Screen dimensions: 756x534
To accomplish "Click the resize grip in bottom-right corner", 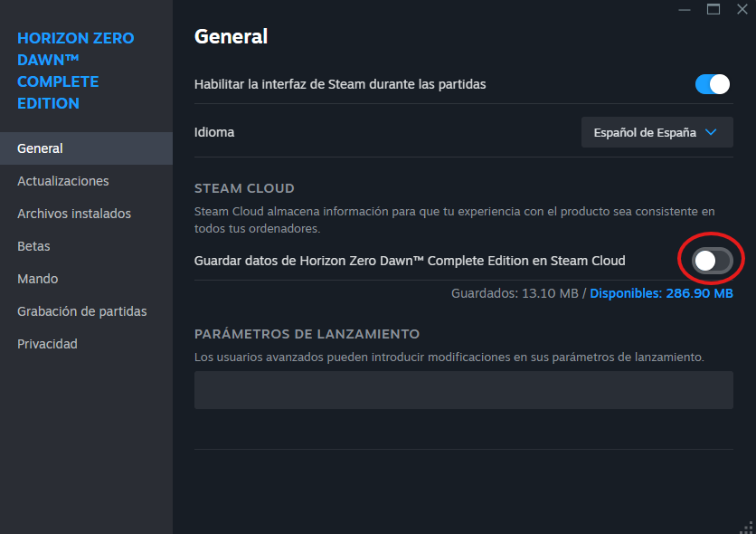I will coord(748,527).
